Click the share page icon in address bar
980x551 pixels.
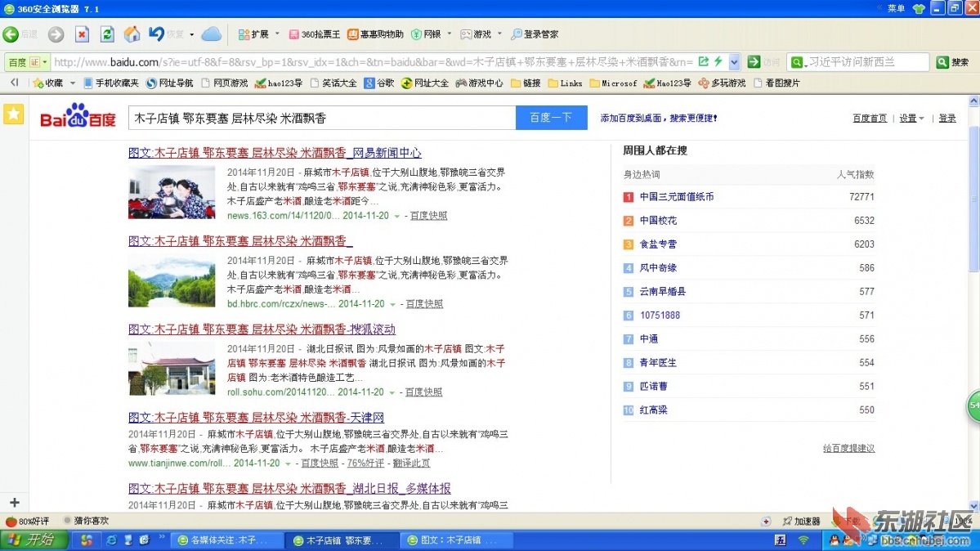coord(704,61)
